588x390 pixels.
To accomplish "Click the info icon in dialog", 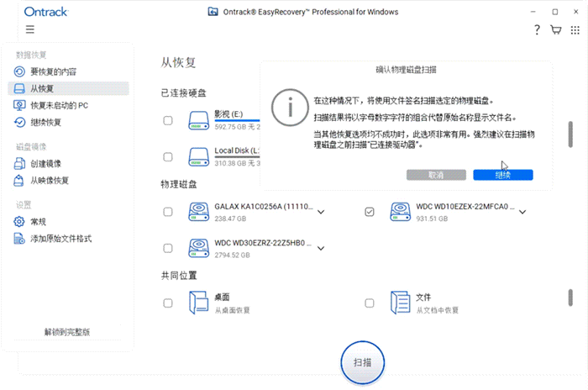I will [x=290, y=108].
